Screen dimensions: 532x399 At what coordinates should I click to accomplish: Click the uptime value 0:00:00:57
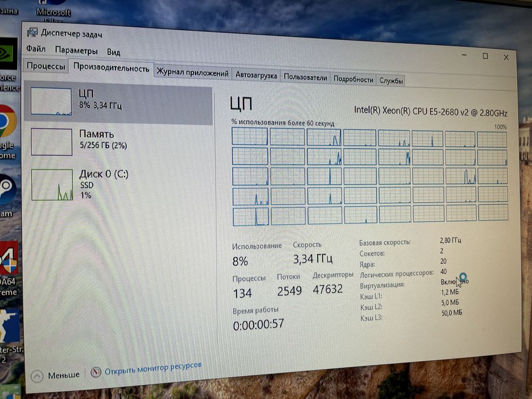259,325
